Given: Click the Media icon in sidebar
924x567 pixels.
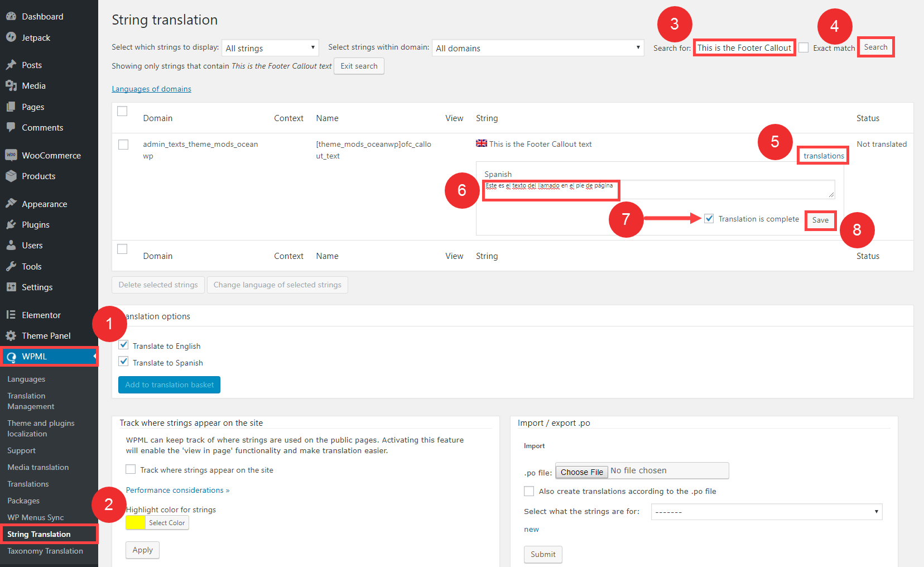Looking at the screenshot, I should tap(11, 85).
